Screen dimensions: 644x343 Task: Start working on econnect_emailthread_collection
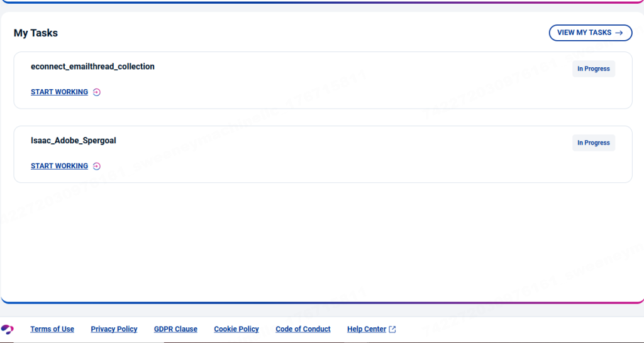(59, 92)
